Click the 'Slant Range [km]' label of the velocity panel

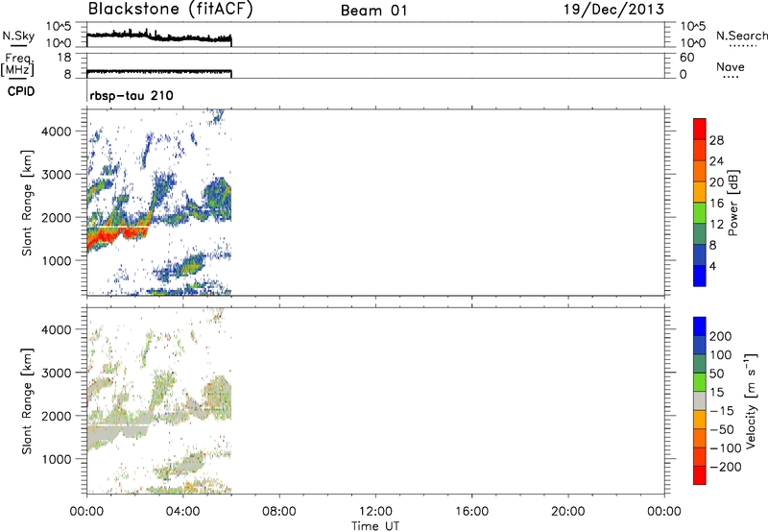pos(27,401)
